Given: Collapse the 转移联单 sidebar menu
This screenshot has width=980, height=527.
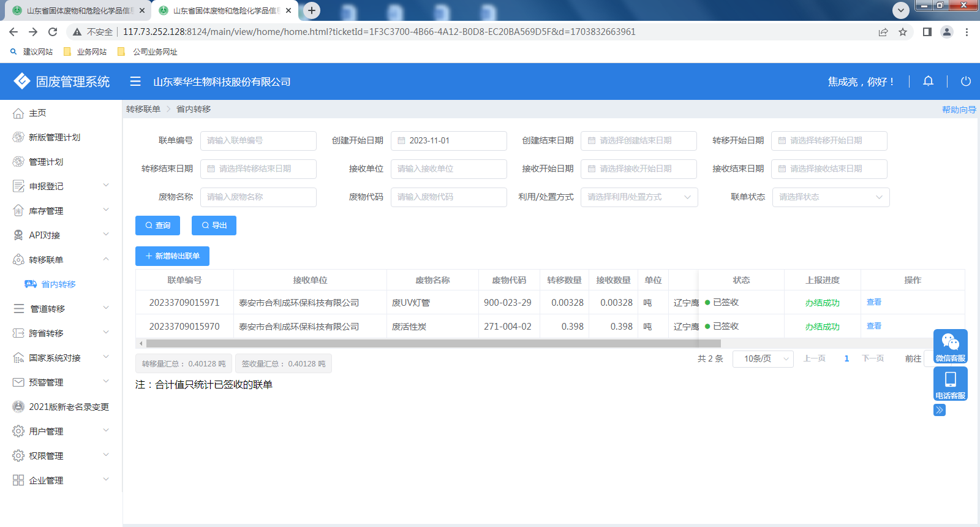Looking at the screenshot, I should [61, 260].
